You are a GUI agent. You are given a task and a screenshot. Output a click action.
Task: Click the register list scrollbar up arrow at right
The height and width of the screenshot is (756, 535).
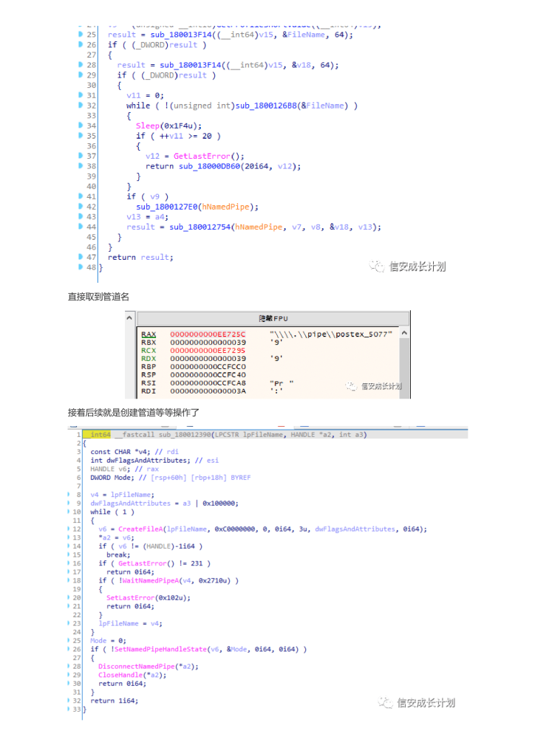click(404, 333)
